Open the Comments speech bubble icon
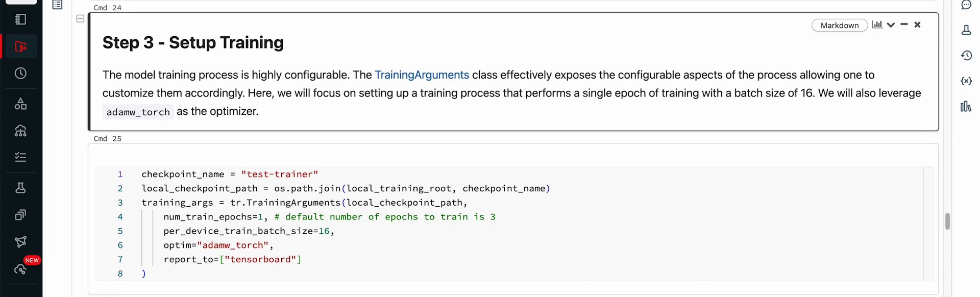Viewport: 980px width, 297px height. click(x=966, y=5)
